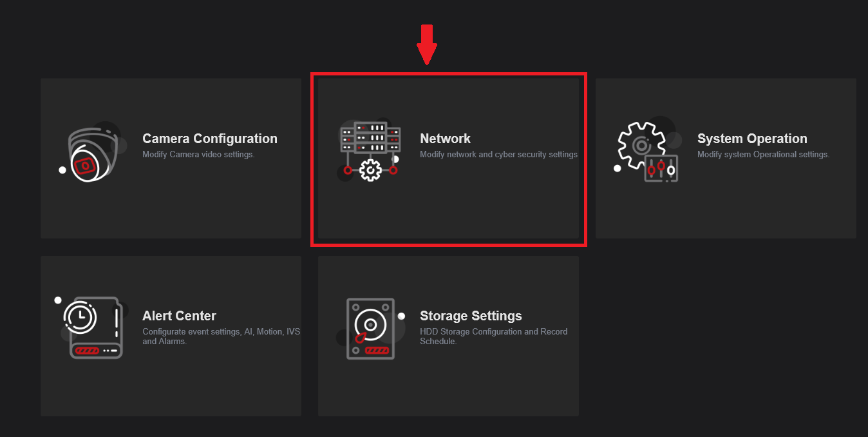868x437 pixels.
Task: Click the red slider panel in System Operation icon
Action: pos(661,169)
